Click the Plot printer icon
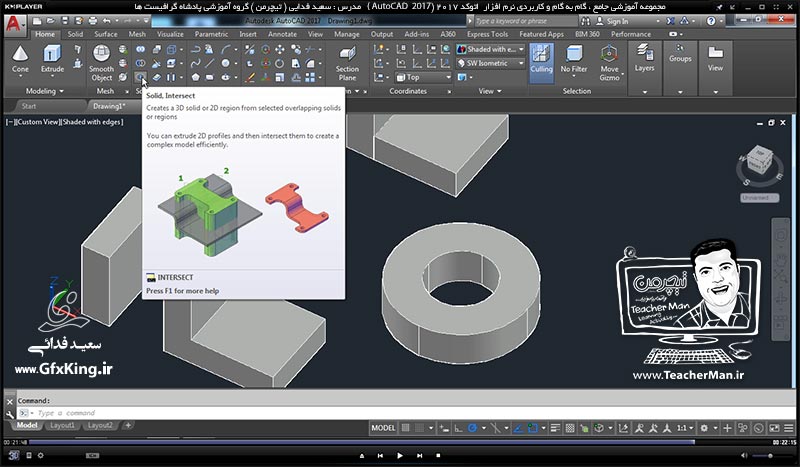The width and height of the screenshot is (800, 467). pyautogui.click(x=92, y=21)
